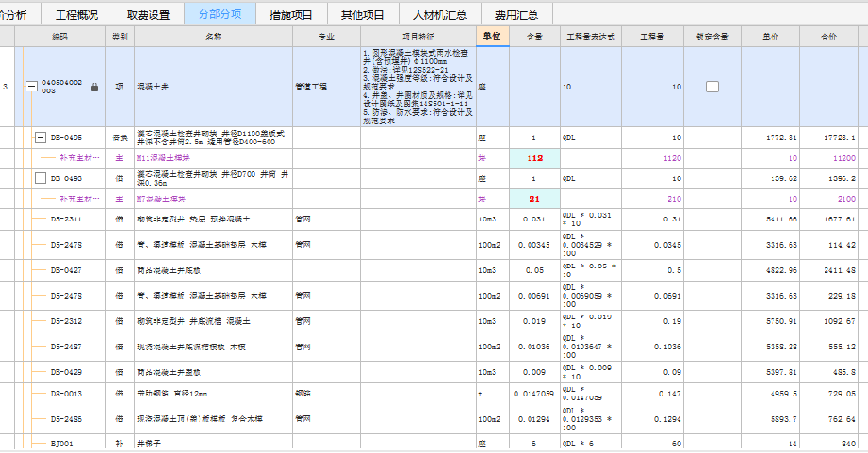Select the DB-0429 row code
Image resolution: width=868 pixels, height=453 pixels.
[x=66, y=372]
